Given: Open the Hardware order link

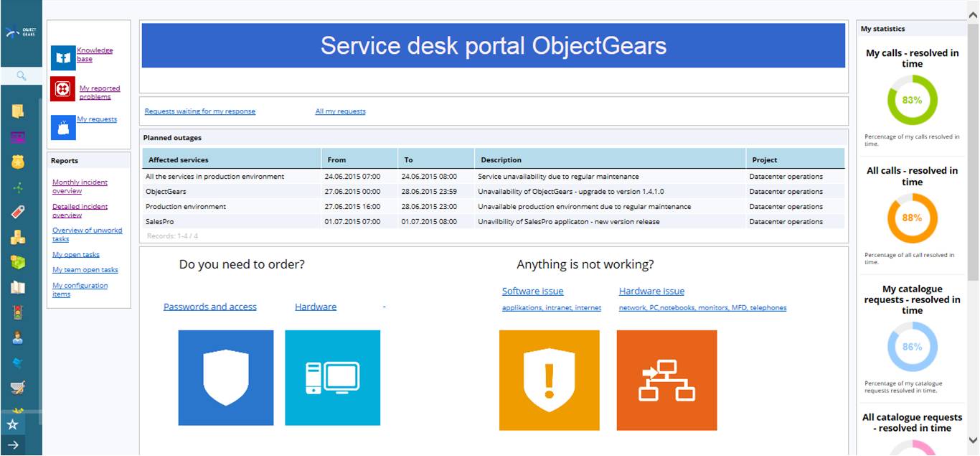Looking at the screenshot, I should [316, 307].
